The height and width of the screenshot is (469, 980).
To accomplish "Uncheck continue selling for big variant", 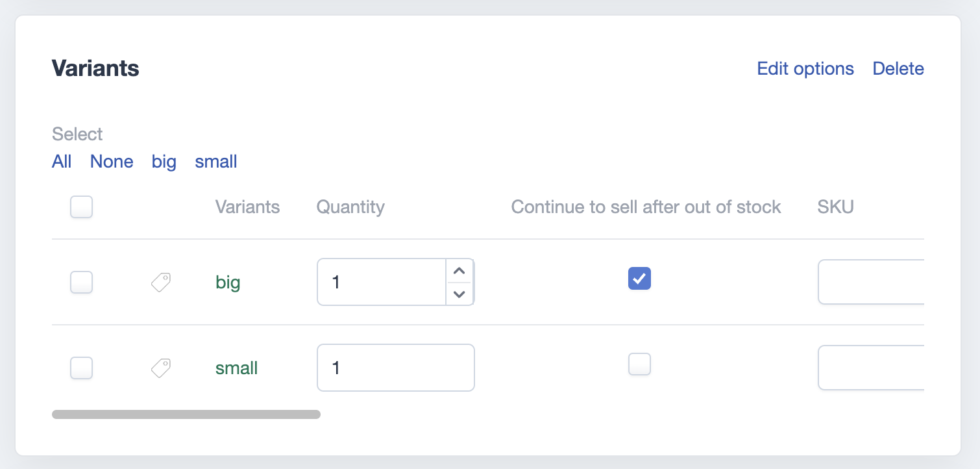I will pyautogui.click(x=639, y=278).
